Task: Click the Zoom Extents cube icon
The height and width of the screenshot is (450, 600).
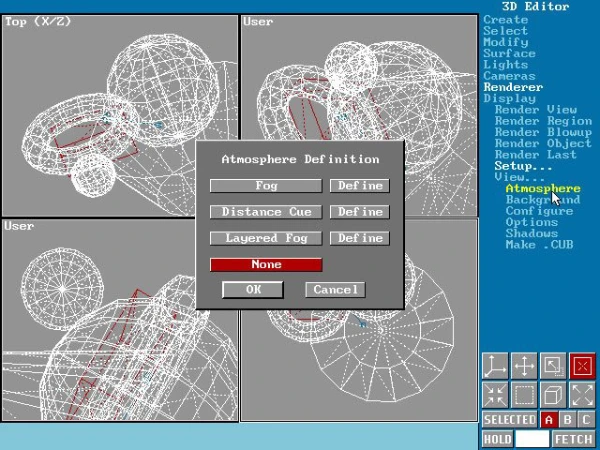Action: click(x=553, y=395)
